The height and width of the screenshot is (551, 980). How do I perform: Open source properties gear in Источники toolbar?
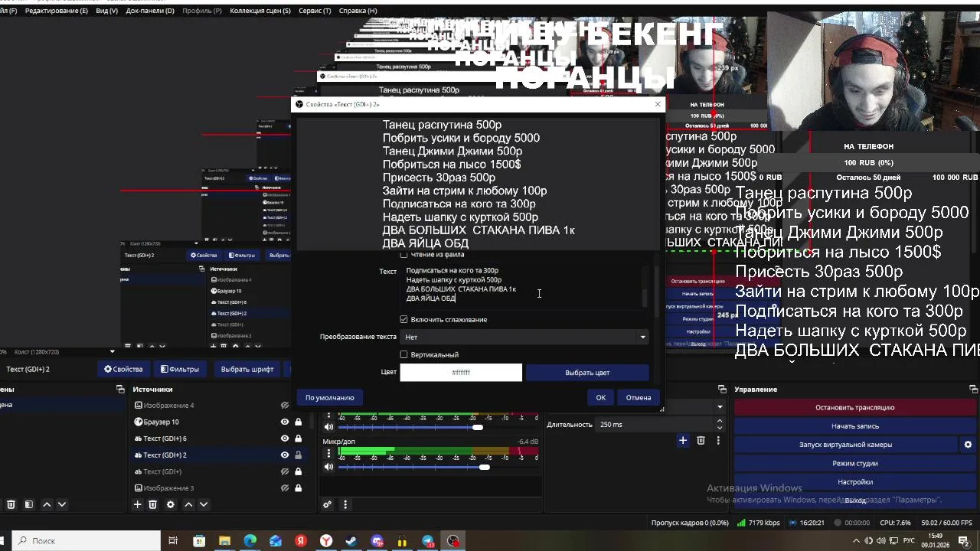(x=170, y=504)
